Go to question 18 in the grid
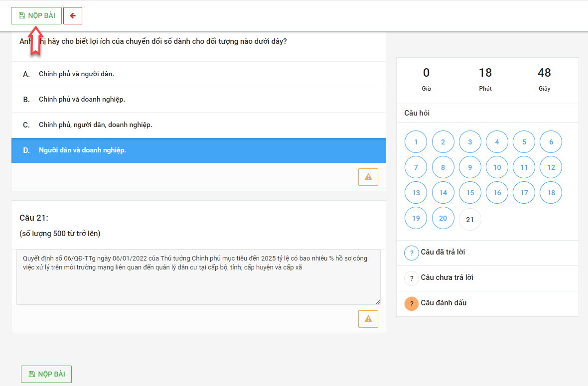 [x=551, y=193]
